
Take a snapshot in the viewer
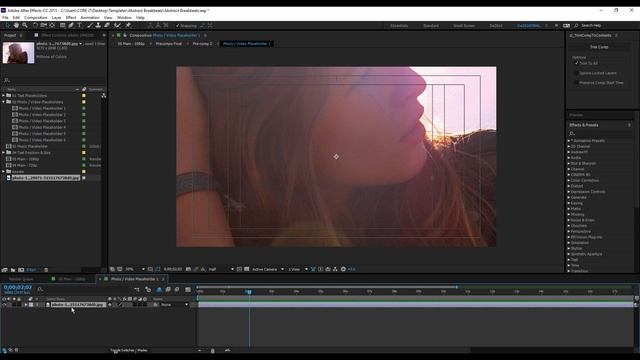[x=188, y=269]
